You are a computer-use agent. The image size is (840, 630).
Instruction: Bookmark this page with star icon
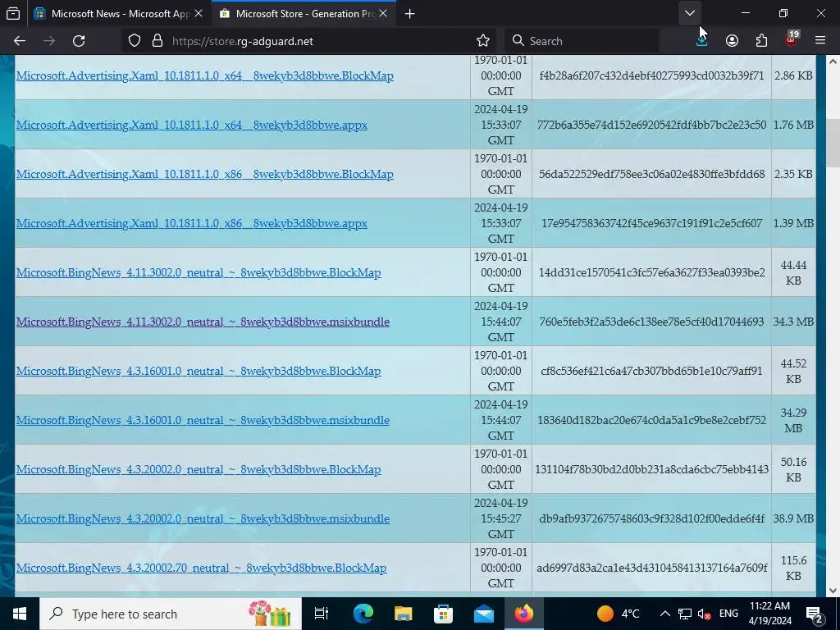[483, 41]
